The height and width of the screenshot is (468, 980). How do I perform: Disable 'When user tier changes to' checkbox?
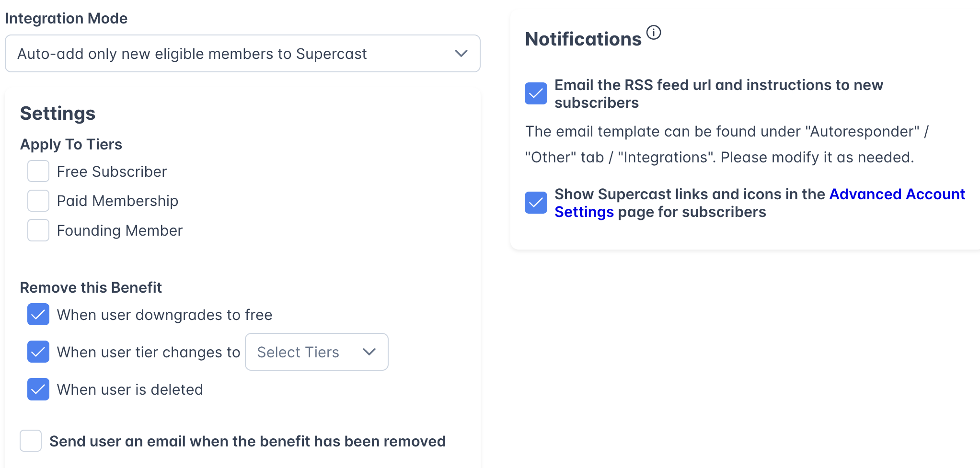tap(38, 352)
